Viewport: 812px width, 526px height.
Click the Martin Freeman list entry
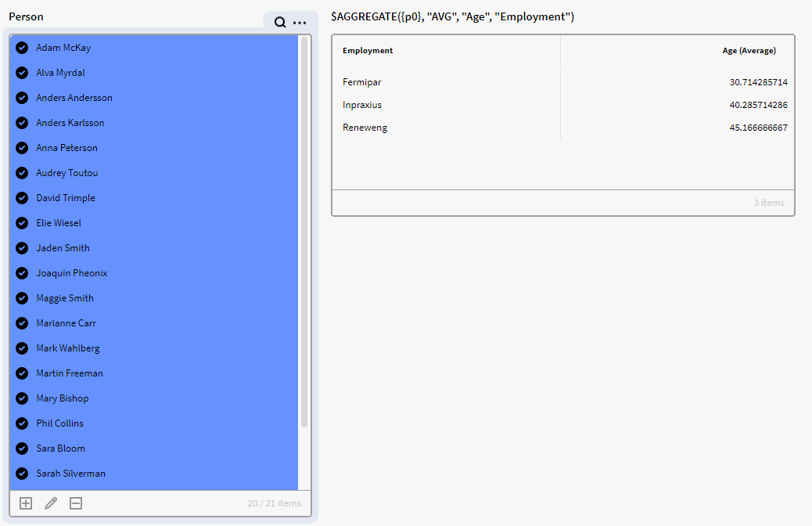[x=70, y=373]
